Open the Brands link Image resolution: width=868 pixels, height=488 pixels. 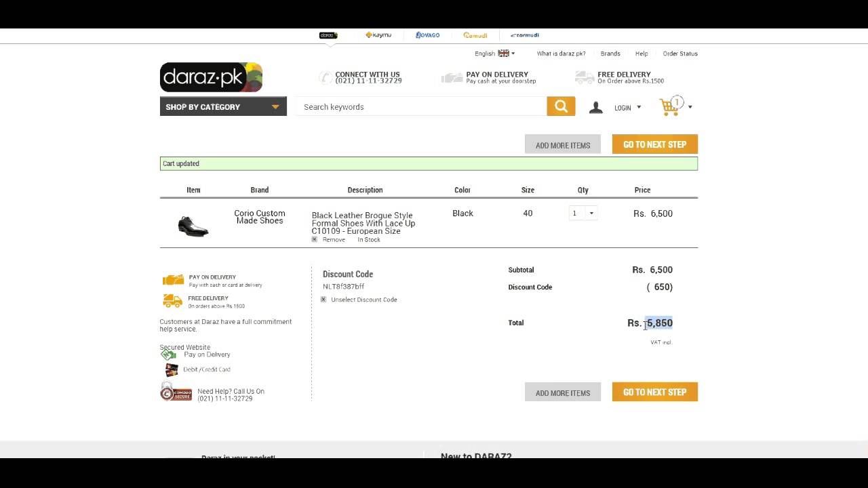610,54
